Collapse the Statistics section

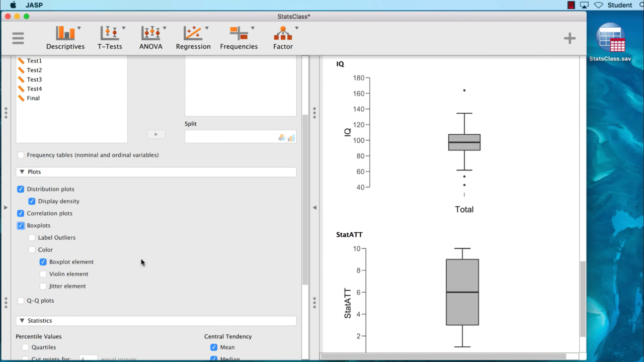[x=22, y=321]
